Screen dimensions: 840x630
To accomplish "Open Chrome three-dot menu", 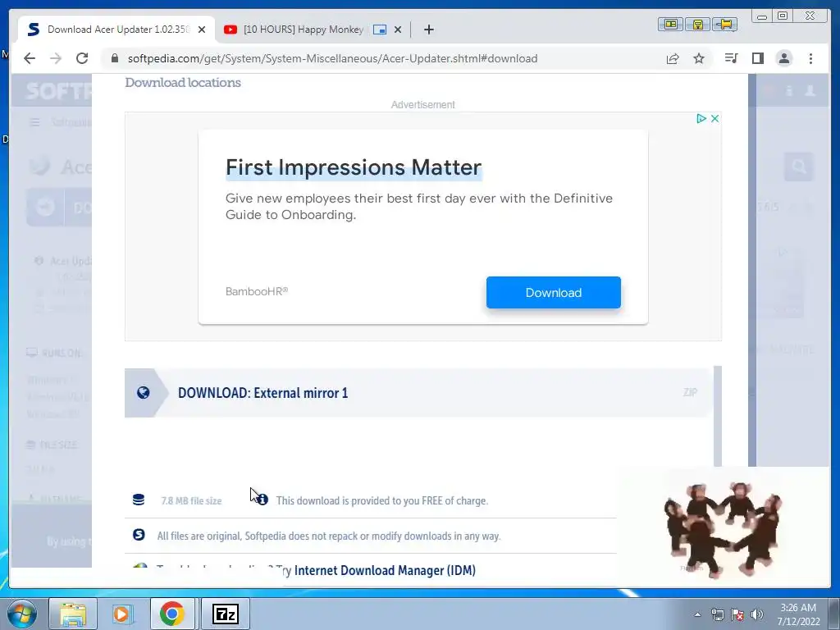I will (810, 58).
